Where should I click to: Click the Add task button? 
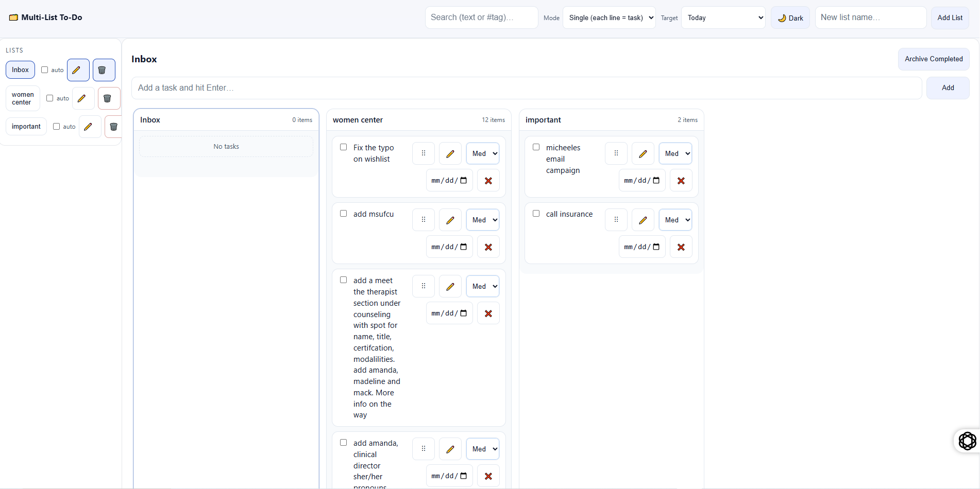948,88
